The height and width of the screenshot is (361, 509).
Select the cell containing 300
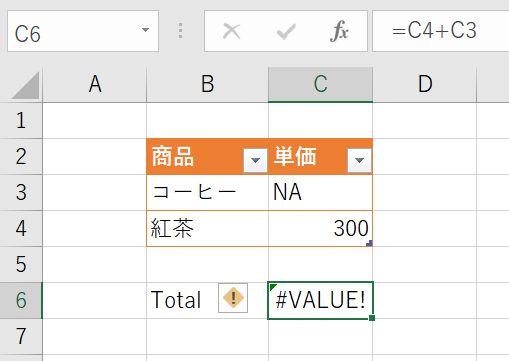point(320,229)
